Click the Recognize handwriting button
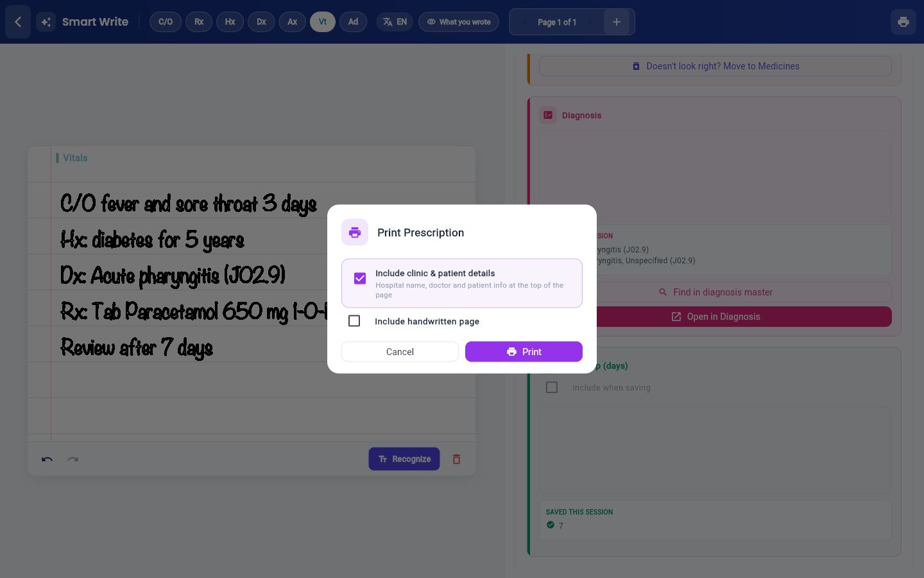 click(404, 459)
